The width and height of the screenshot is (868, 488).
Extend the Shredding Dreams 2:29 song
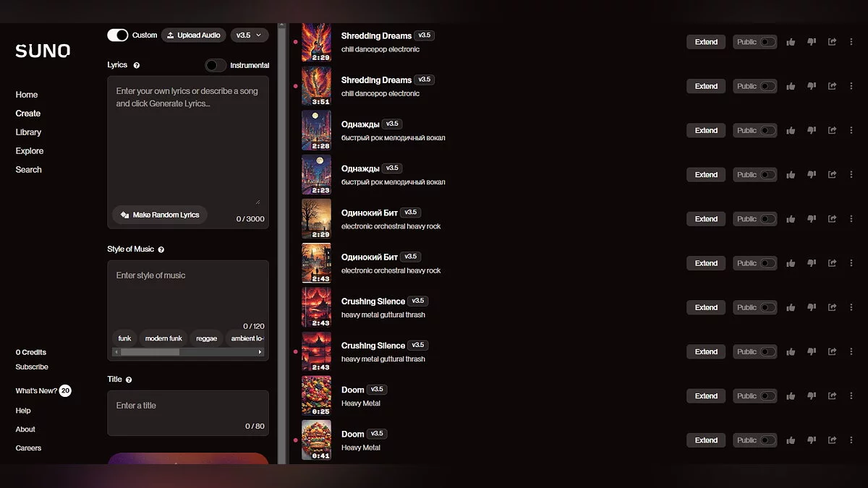(x=706, y=42)
